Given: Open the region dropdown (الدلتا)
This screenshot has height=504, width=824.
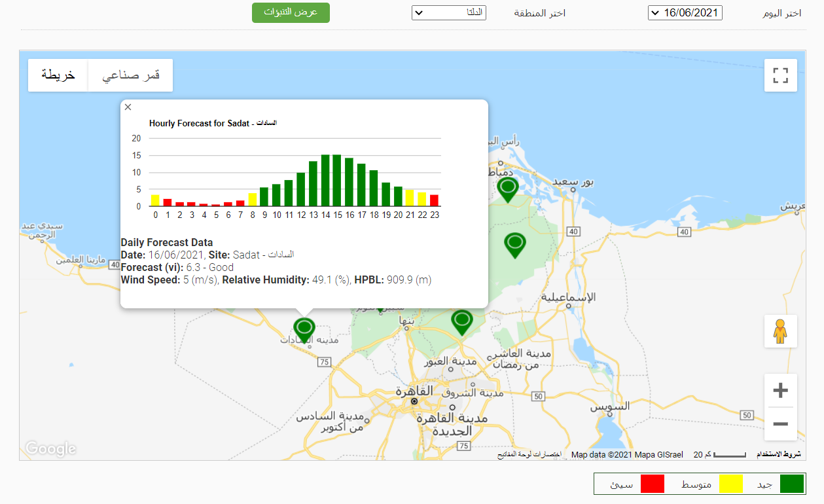Looking at the screenshot, I should (448, 13).
